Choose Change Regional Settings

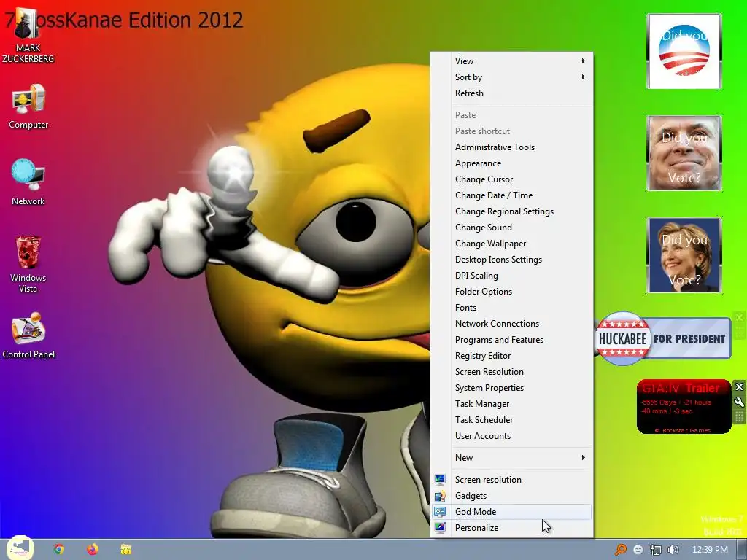[x=511, y=211]
